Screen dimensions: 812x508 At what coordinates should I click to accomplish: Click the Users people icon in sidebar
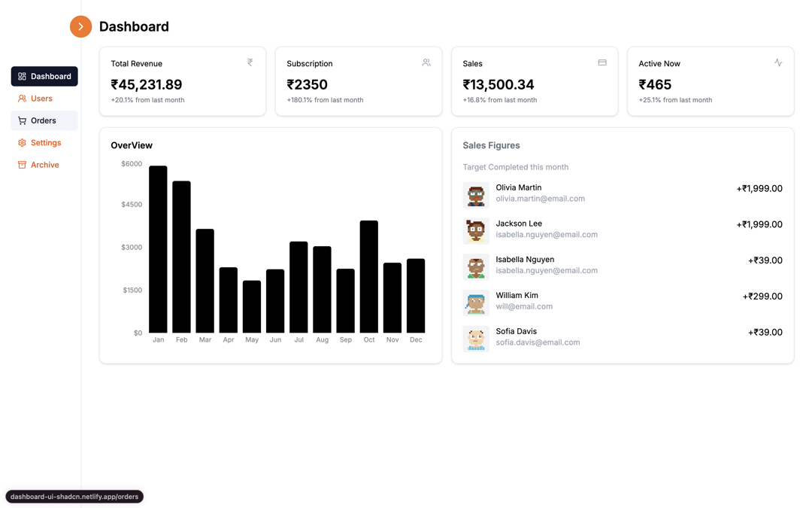tap(22, 99)
